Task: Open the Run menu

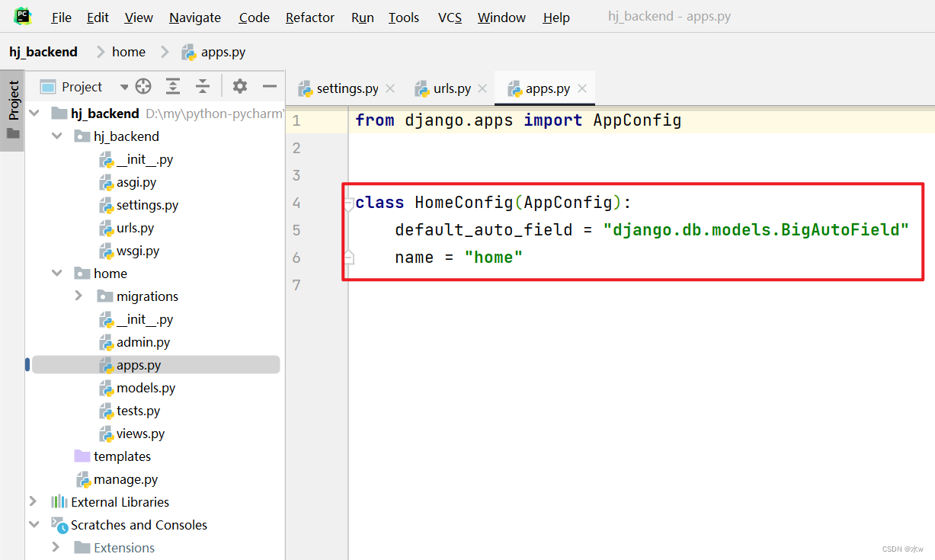Action: click(x=363, y=18)
